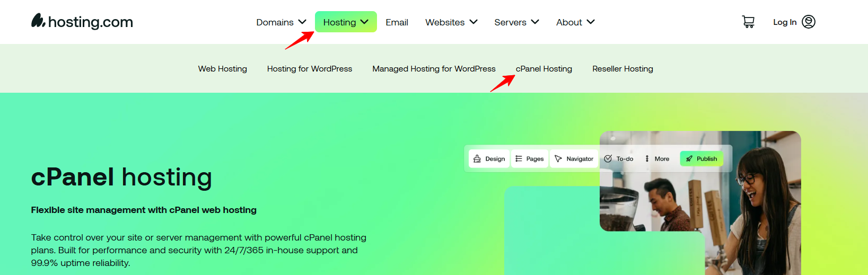Click the Navigator cursor icon
The image size is (868, 275).
(558, 158)
